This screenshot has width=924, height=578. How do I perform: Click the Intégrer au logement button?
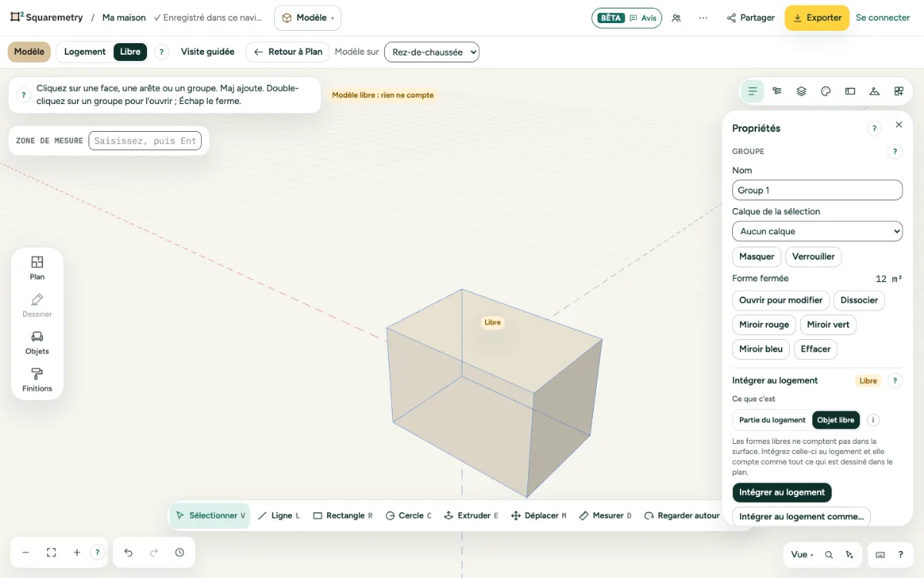click(782, 492)
